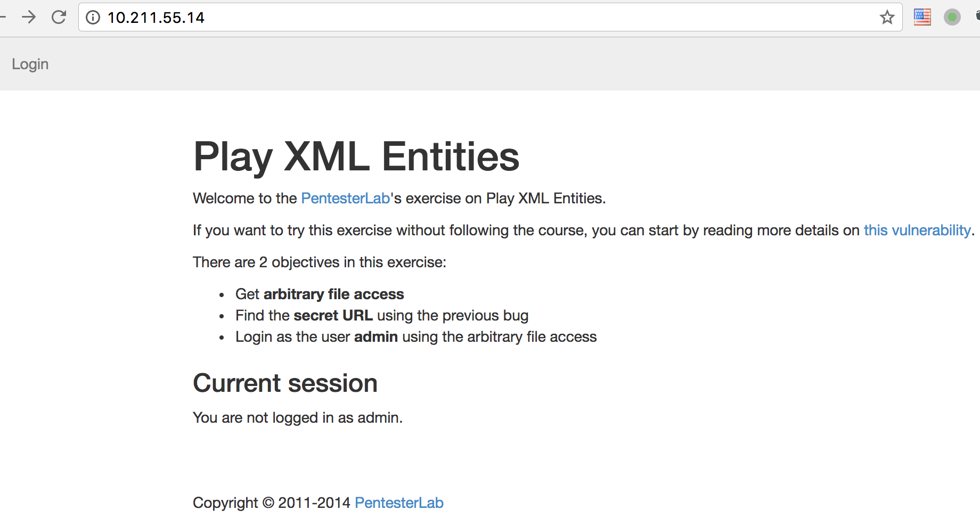980x526 pixels.
Task: Open the US flag extension
Action: pyautogui.click(x=922, y=17)
